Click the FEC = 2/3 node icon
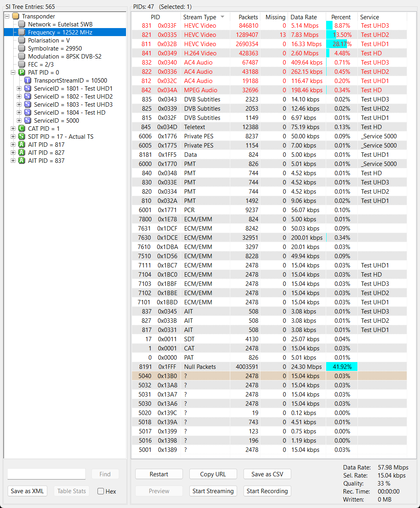 22,65
